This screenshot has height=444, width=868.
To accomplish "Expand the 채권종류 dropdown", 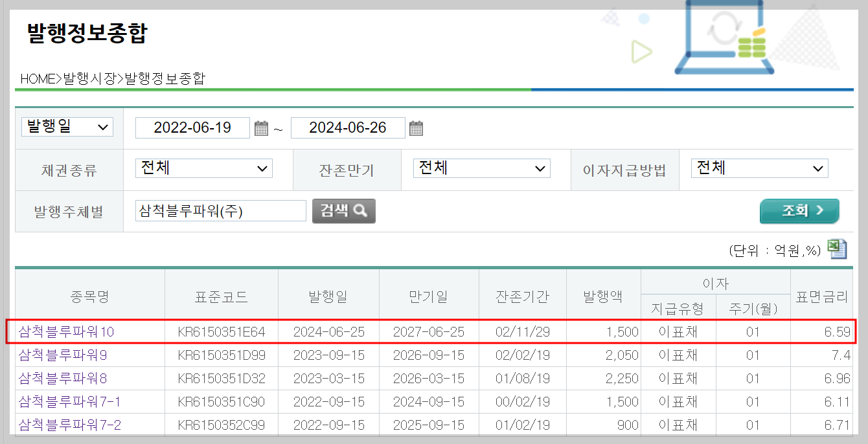I will click(204, 168).
